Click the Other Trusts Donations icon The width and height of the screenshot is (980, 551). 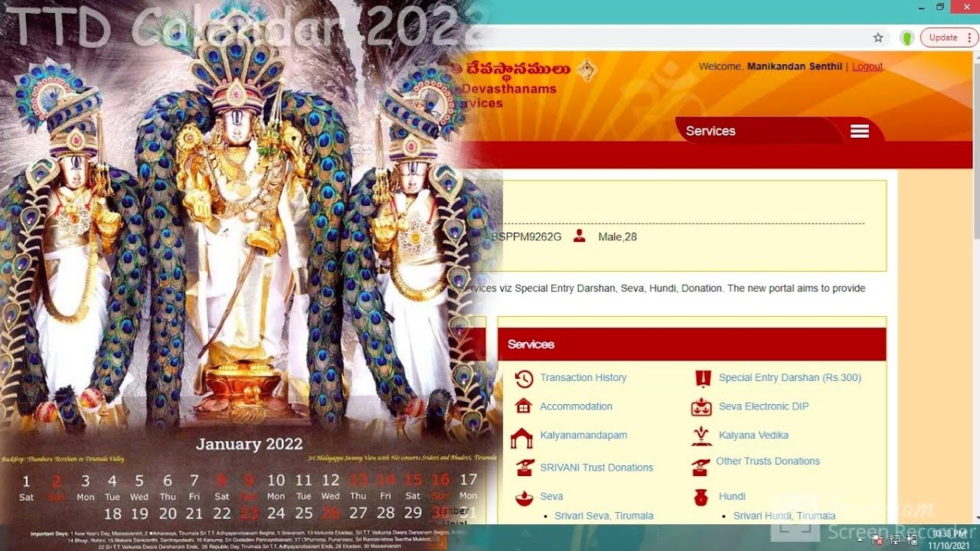(701, 466)
